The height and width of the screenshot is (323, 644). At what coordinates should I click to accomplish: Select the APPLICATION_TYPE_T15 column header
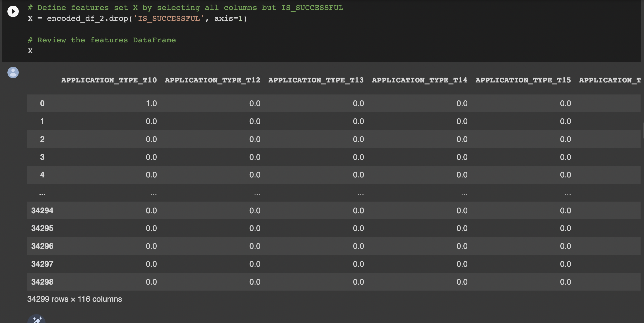pos(523,80)
